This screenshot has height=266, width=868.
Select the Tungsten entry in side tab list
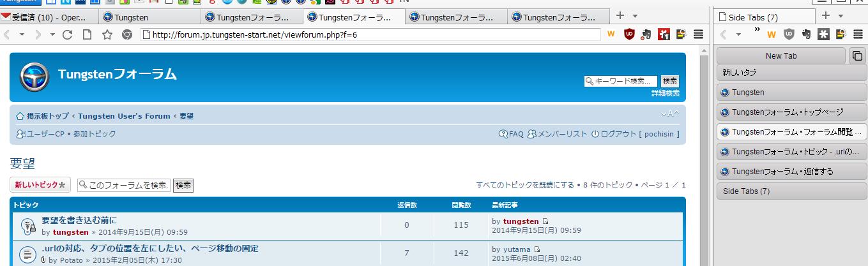791,92
